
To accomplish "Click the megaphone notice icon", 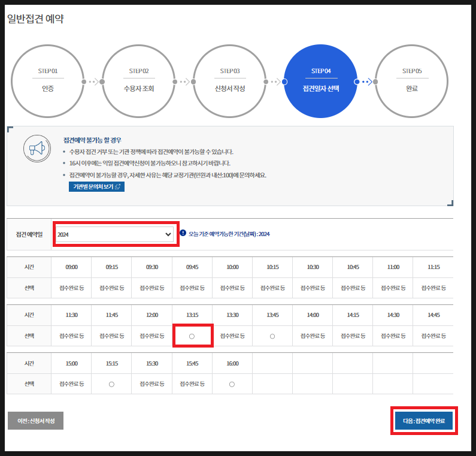I will [37, 149].
